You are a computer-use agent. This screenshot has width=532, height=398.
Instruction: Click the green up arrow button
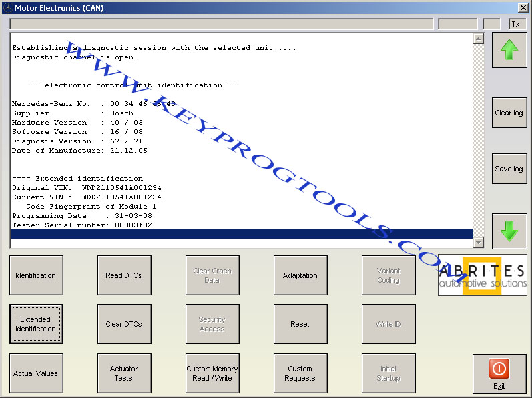509,49
